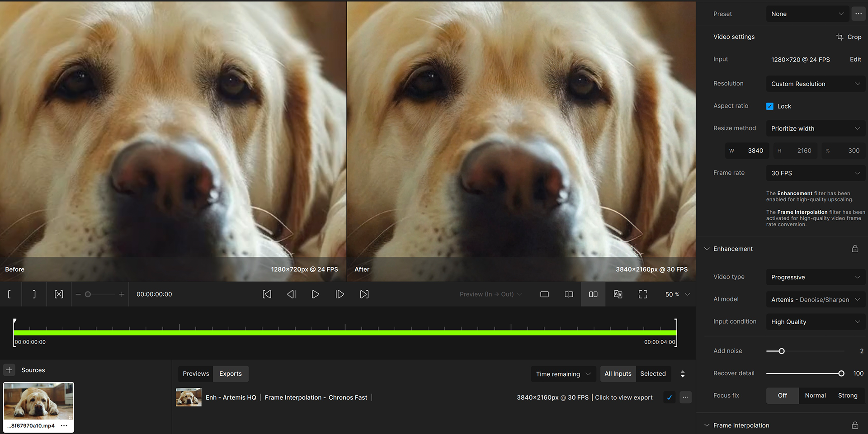The height and width of the screenshot is (434, 868).
Task: Collapse the Enhancement section
Action: (x=707, y=249)
